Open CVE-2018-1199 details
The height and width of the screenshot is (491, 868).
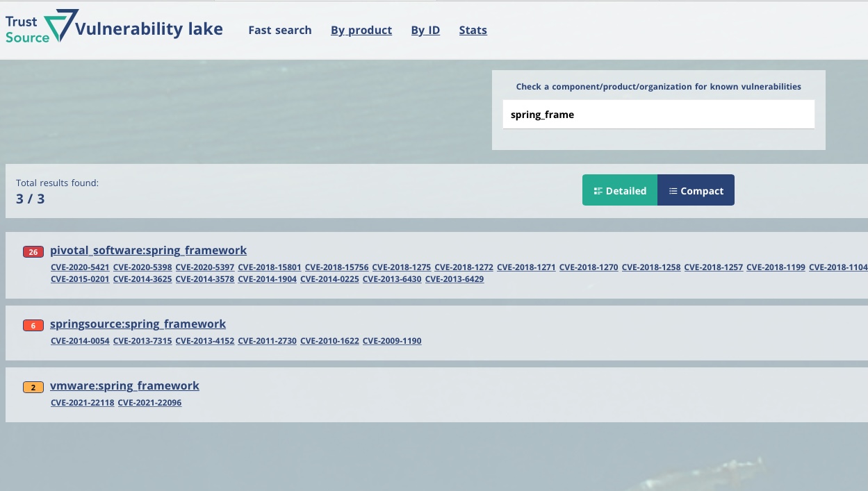point(776,267)
